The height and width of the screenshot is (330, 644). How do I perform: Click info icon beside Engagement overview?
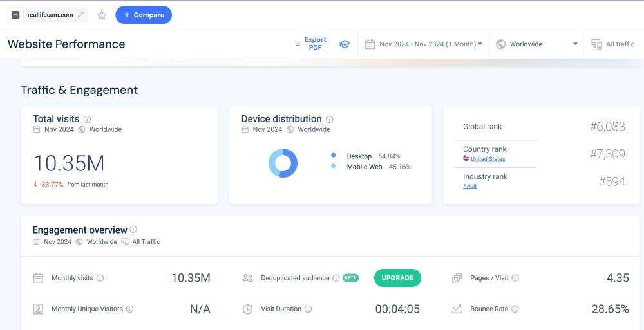(133, 229)
